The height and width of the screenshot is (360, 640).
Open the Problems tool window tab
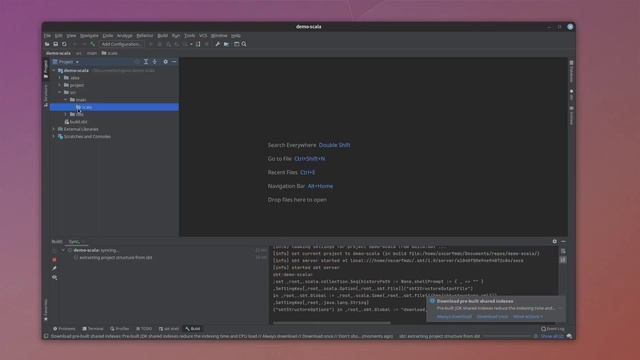click(64, 329)
